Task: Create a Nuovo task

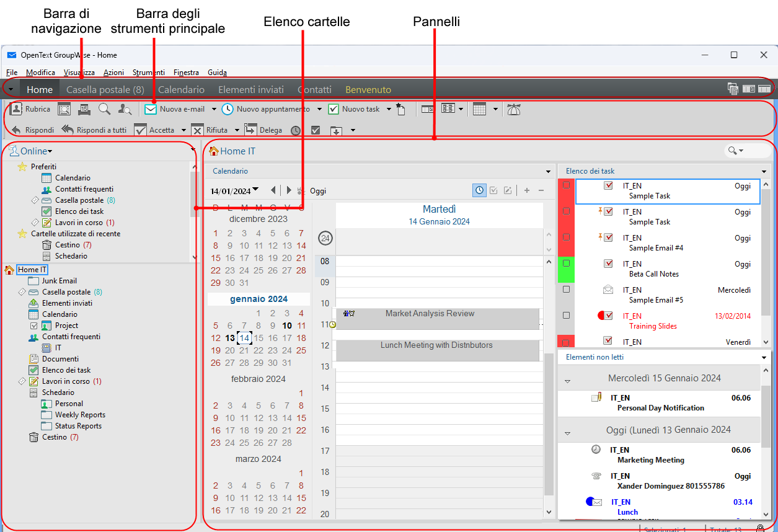Action: (x=354, y=109)
